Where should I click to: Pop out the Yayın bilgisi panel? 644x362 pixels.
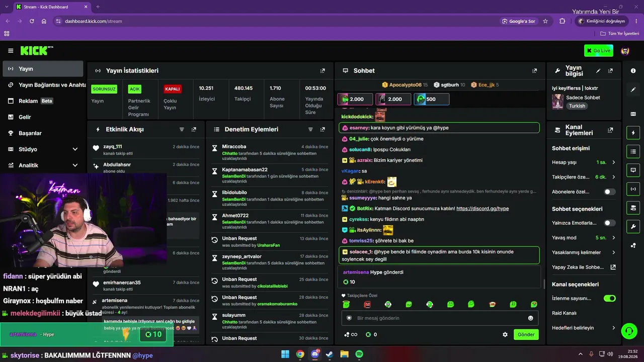coord(610,71)
